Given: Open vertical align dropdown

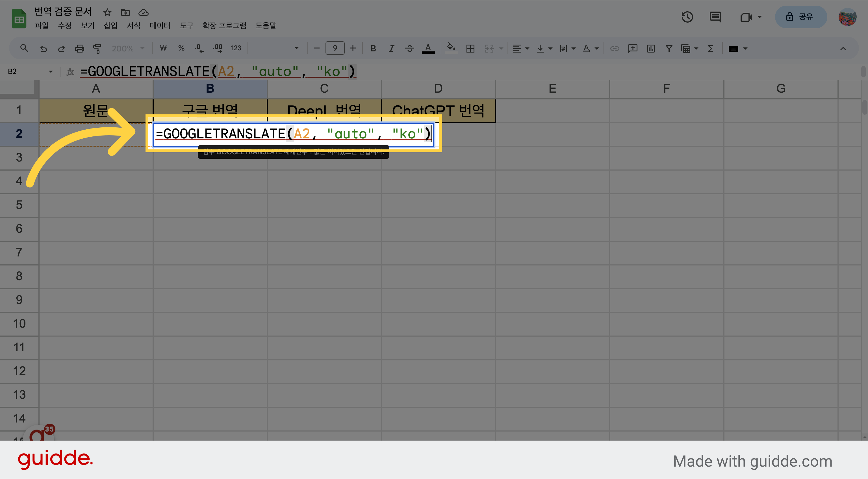Looking at the screenshot, I should click(544, 49).
